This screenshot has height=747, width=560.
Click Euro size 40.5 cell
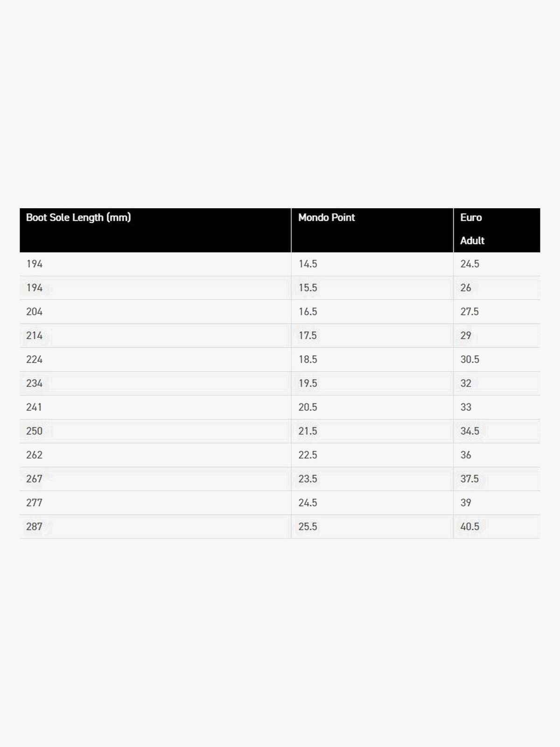point(469,527)
